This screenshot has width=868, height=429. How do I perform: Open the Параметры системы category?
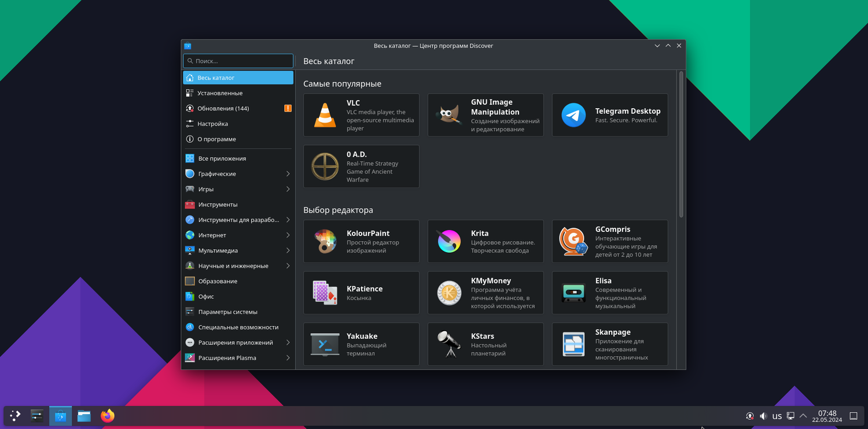pos(238,312)
